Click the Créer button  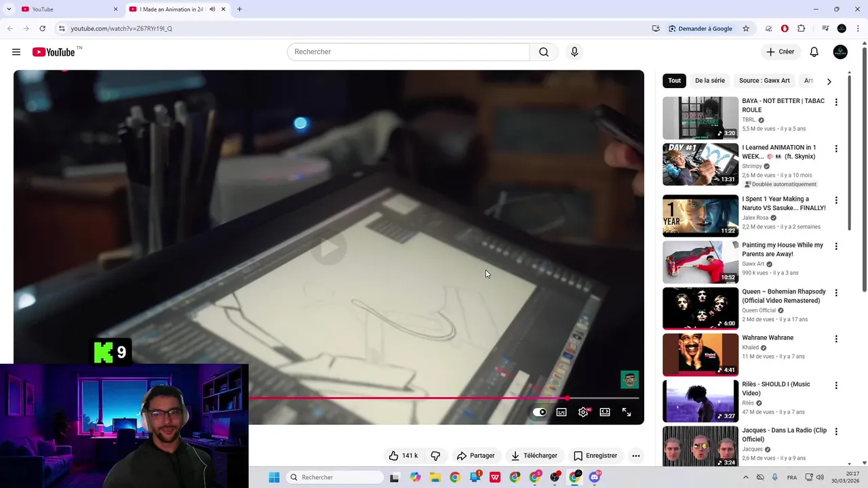781,52
